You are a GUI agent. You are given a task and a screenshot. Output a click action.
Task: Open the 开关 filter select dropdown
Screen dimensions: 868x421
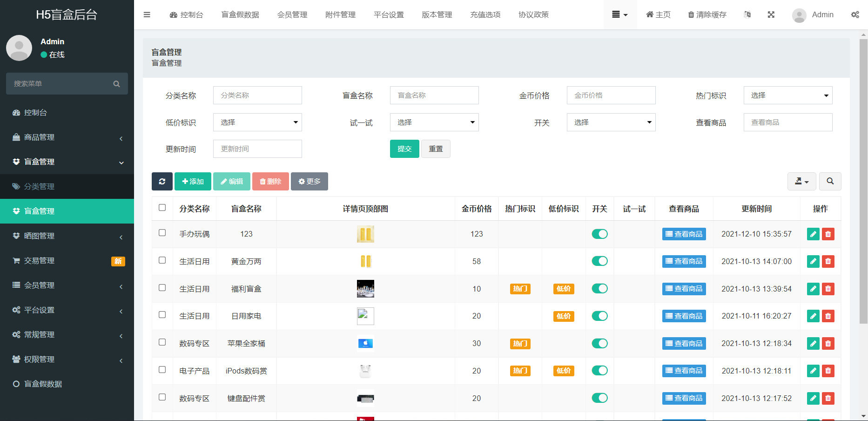(x=611, y=122)
